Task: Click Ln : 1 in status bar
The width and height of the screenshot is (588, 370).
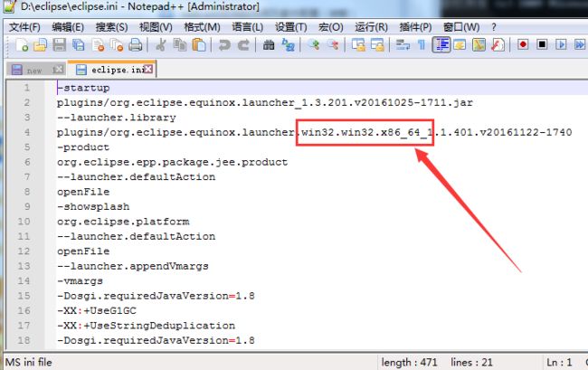Action: click(x=559, y=362)
